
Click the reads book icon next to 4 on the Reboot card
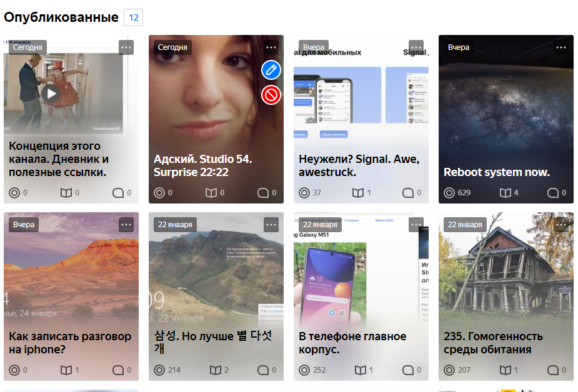tap(506, 193)
